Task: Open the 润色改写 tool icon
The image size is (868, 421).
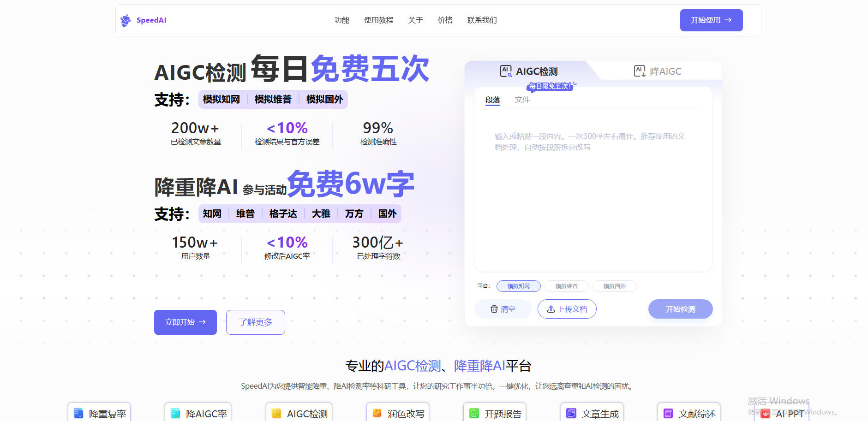Action: pyautogui.click(x=377, y=413)
